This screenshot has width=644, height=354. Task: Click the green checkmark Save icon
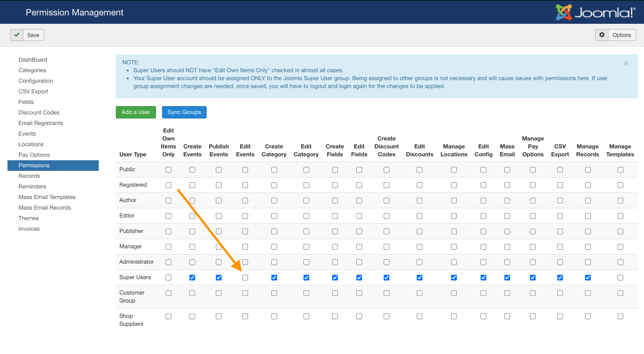click(17, 35)
